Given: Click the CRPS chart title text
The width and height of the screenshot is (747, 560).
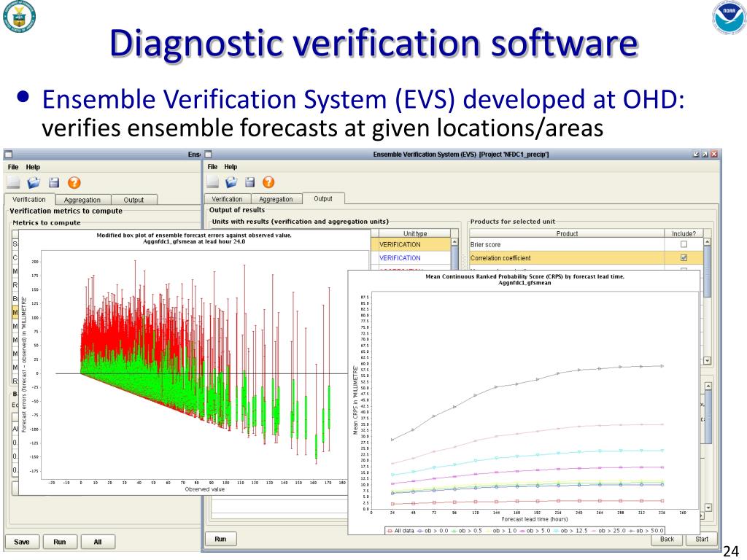Looking at the screenshot, I should [x=525, y=279].
